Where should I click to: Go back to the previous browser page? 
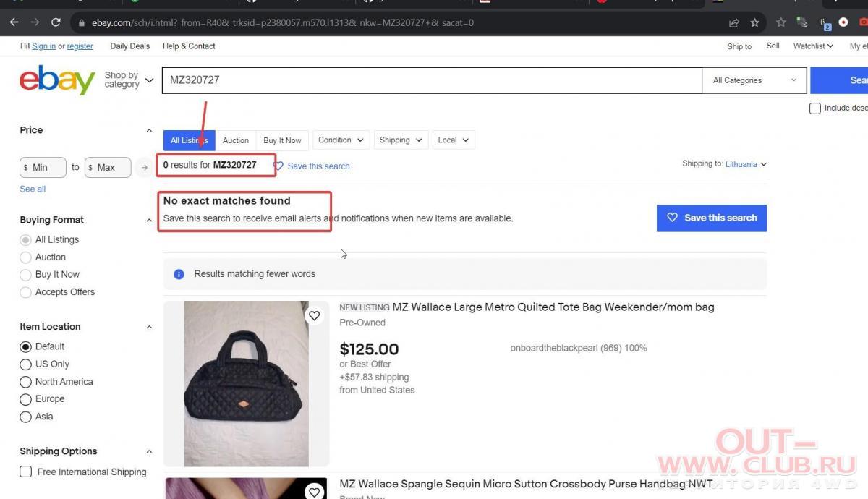(14, 22)
